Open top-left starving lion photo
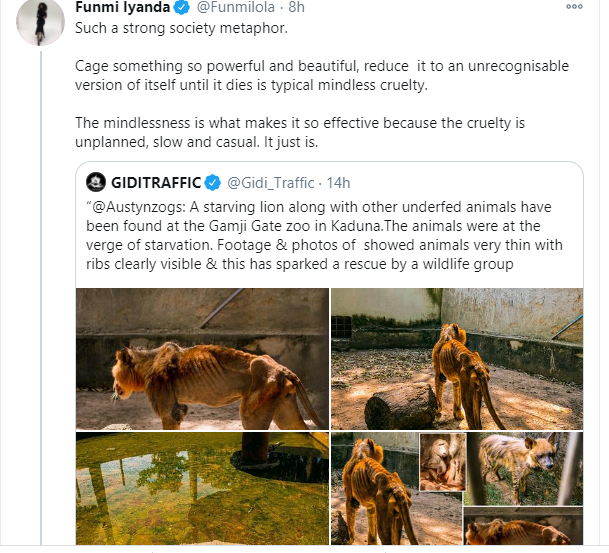609x553 pixels. click(202, 359)
